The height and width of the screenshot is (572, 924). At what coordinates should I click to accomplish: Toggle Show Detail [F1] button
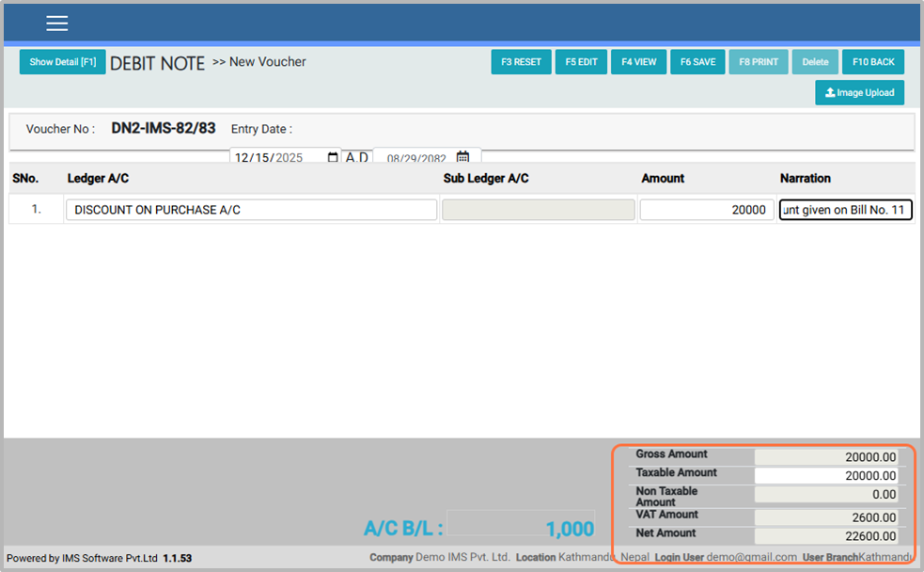pos(62,62)
